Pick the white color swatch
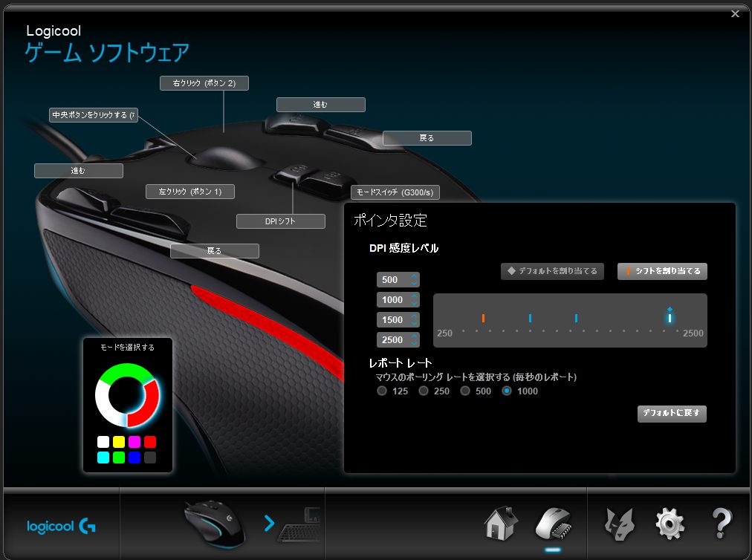This screenshot has height=560, width=752. [x=103, y=442]
